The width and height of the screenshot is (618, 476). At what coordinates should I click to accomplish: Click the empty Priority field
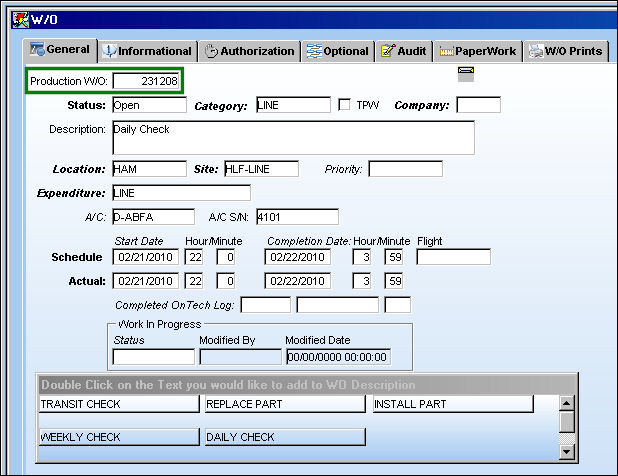(x=406, y=169)
